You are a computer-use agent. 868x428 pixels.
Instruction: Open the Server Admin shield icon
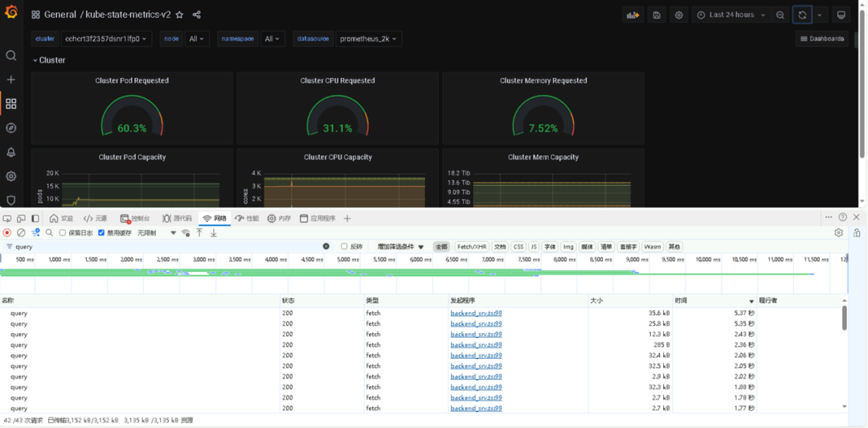11,200
